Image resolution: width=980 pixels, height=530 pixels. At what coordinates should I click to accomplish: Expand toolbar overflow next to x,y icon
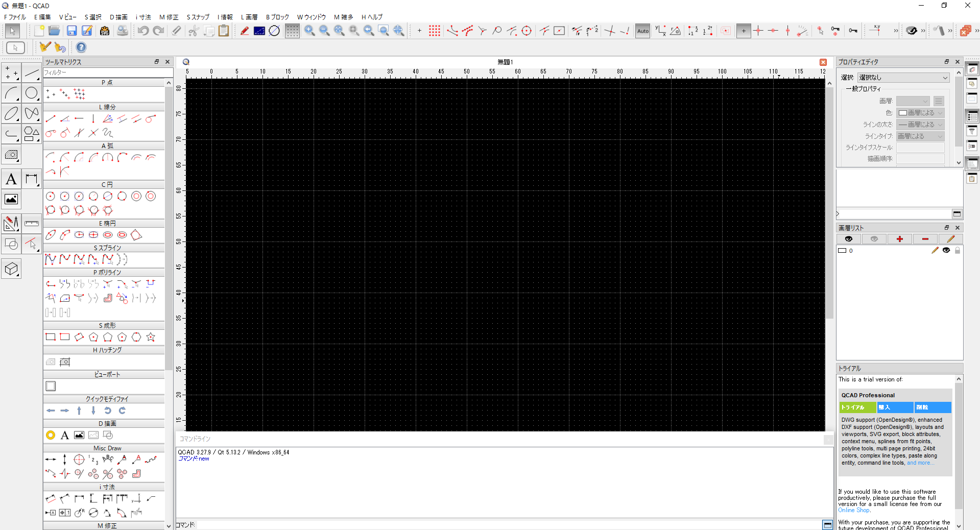point(896,31)
